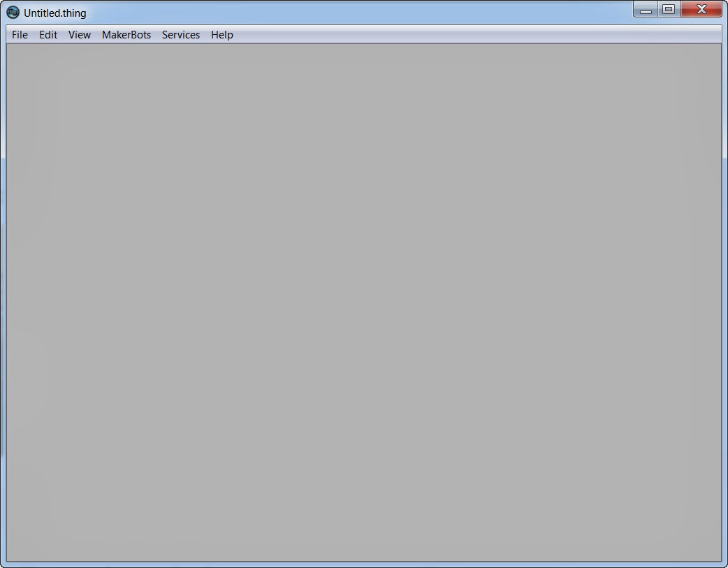Open the Edit menu
This screenshot has height=568, width=728.
[48, 35]
